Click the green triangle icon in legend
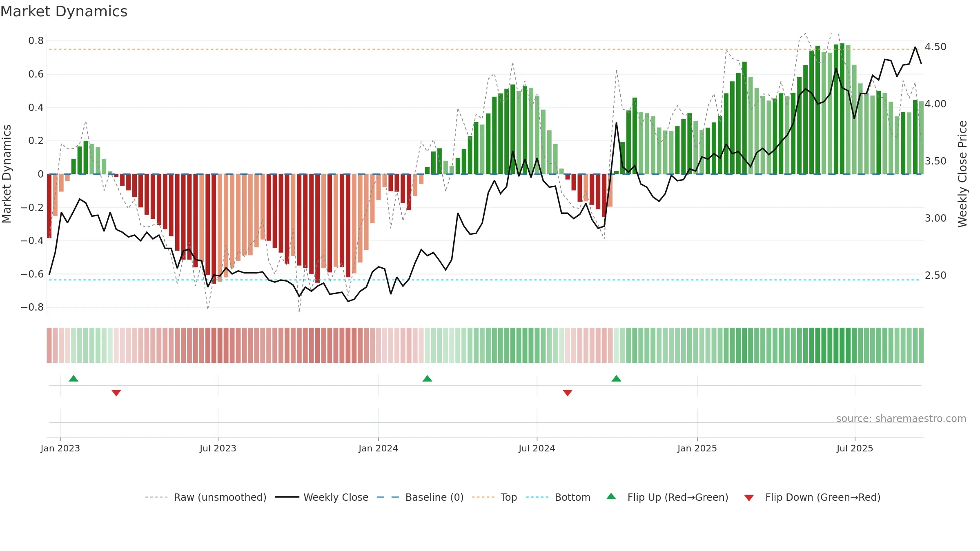This screenshot has height=551, width=980. [611, 496]
